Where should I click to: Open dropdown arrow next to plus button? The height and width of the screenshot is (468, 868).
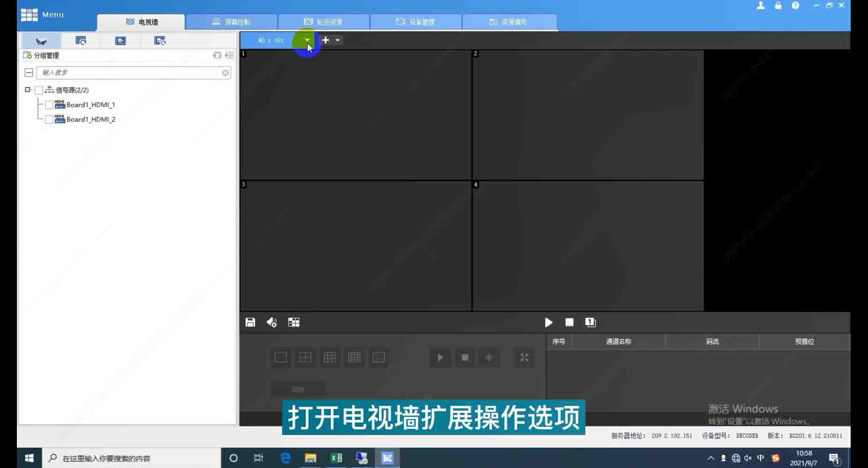pos(337,40)
